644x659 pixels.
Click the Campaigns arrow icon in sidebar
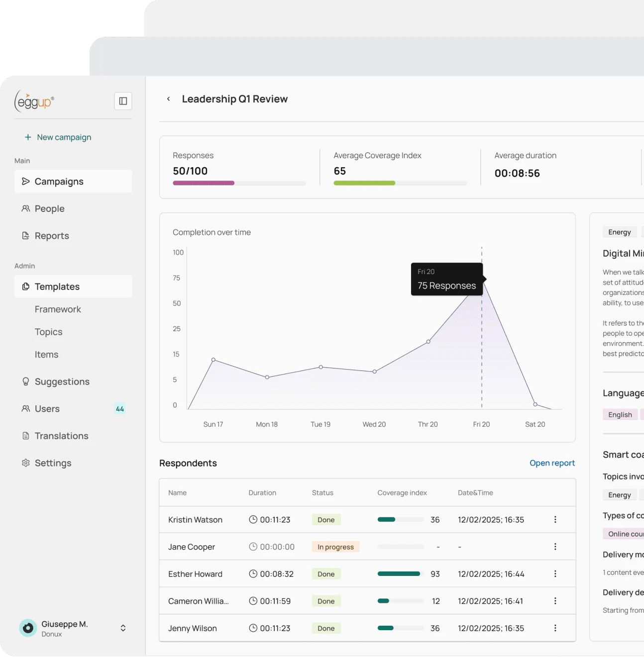26,182
